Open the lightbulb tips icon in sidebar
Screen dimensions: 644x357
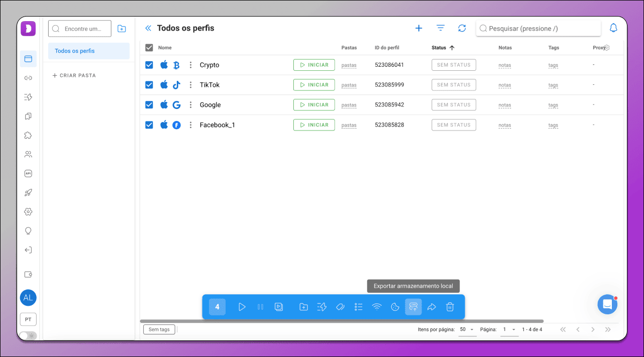coord(28,231)
